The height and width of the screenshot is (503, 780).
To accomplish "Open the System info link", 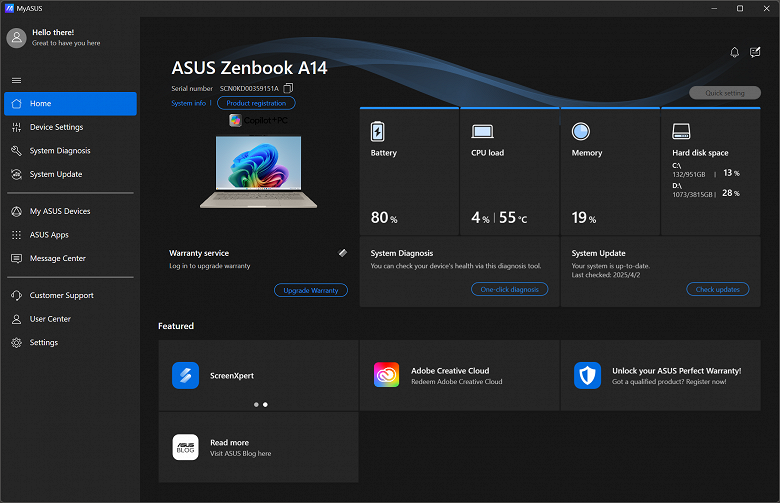I will tap(189, 103).
